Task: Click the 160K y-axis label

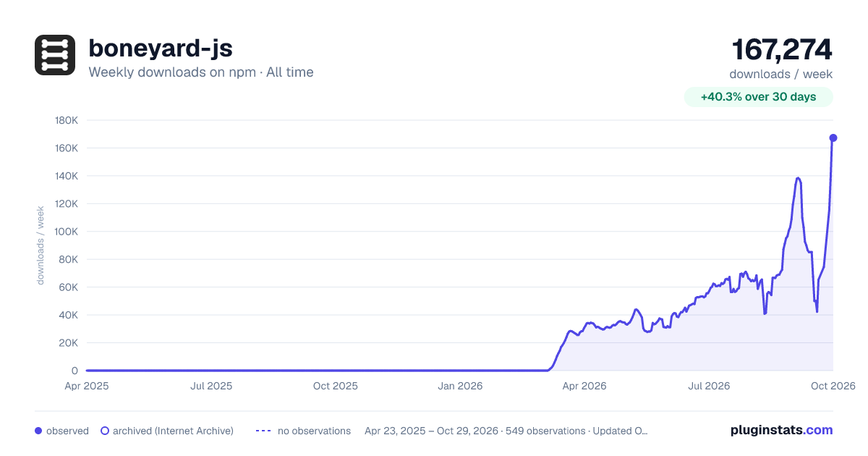Action: (67, 148)
